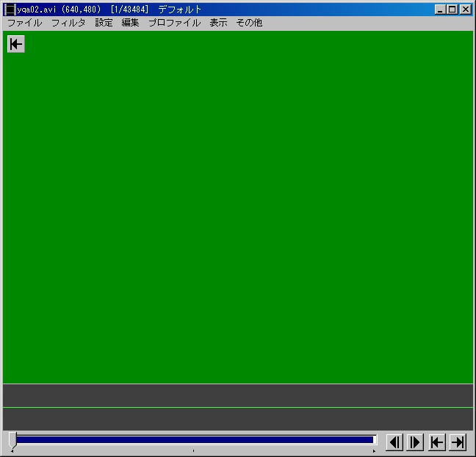Step back one frame with the previous-frame button

pyautogui.click(x=394, y=442)
